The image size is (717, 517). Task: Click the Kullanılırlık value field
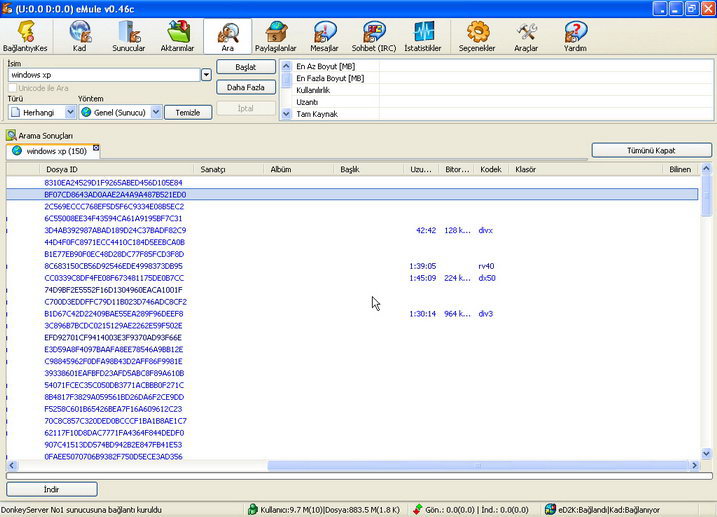pyautogui.click(x=545, y=90)
